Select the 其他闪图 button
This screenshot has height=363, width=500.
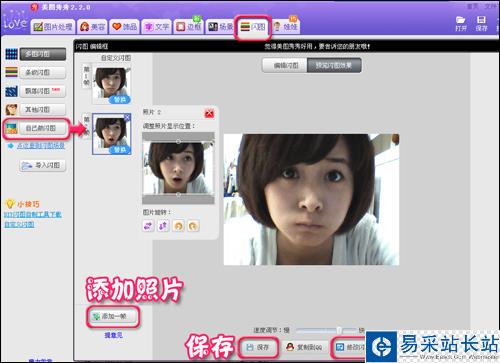click(x=42, y=109)
